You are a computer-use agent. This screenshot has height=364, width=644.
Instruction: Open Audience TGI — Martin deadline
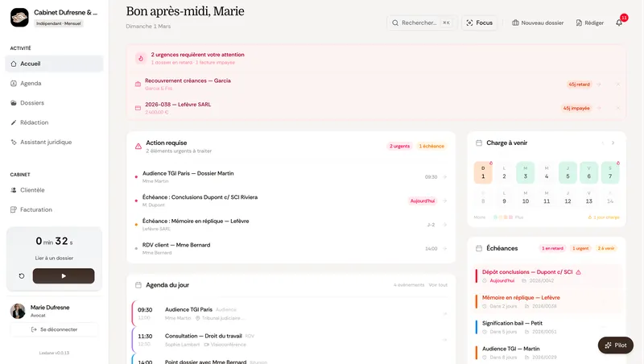pyautogui.click(x=547, y=353)
